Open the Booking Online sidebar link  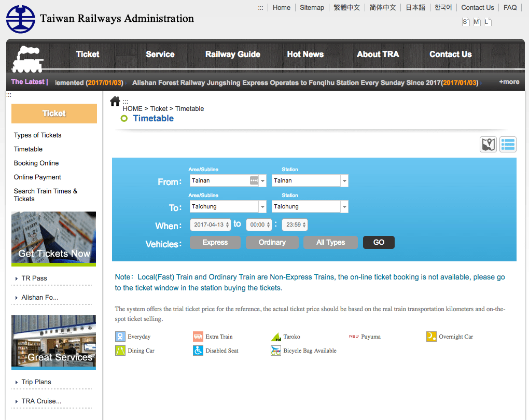point(36,163)
